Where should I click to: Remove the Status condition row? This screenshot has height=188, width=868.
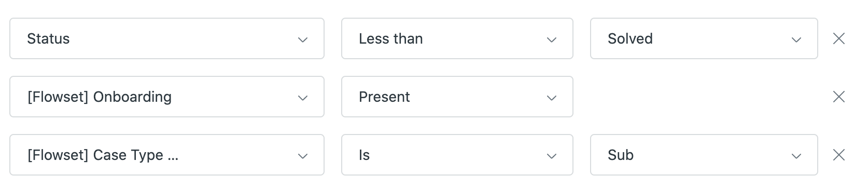tap(838, 38)
